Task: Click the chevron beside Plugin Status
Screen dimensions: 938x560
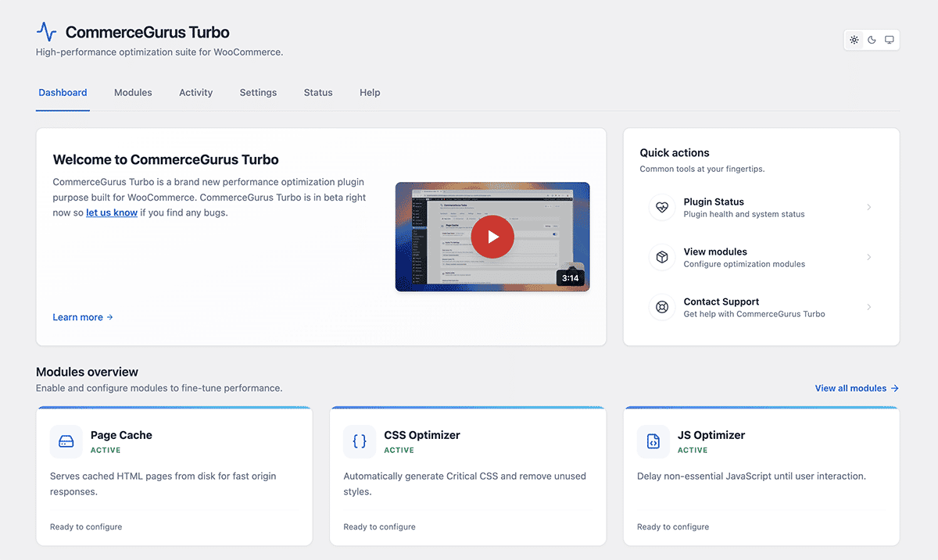Action: [x=869, y=207]
